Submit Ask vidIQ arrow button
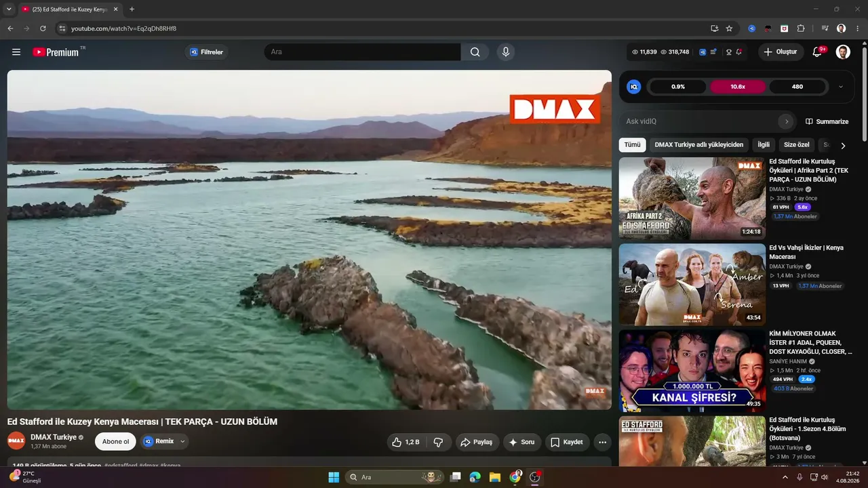The height and width of the screenshot is (488, 868). point(787,121)
